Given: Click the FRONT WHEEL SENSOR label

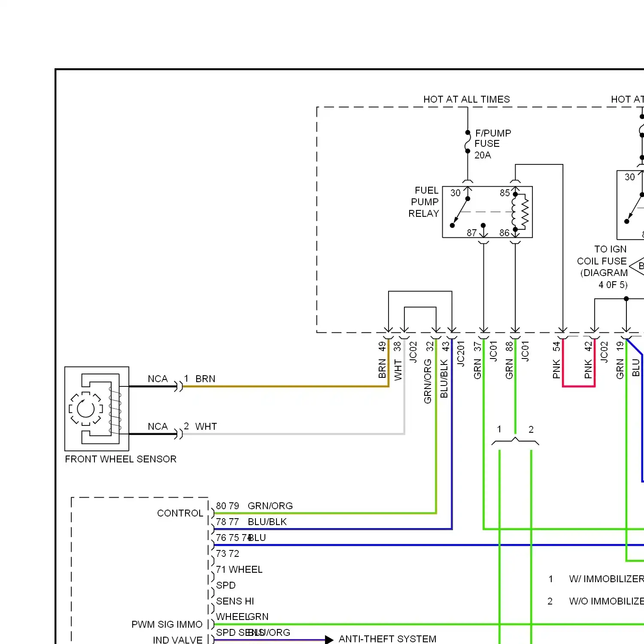Looking at the screenshot, I should click(x=121, y=459).
